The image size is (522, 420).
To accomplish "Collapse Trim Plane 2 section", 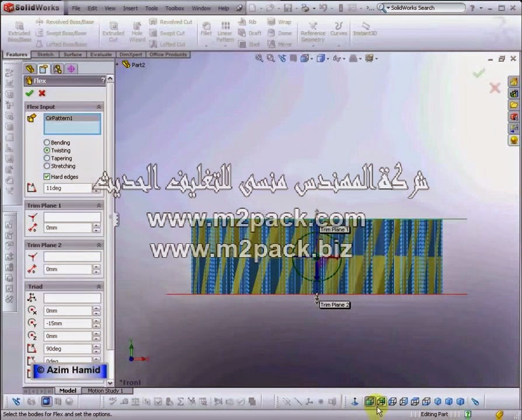I will pos(99,245).
